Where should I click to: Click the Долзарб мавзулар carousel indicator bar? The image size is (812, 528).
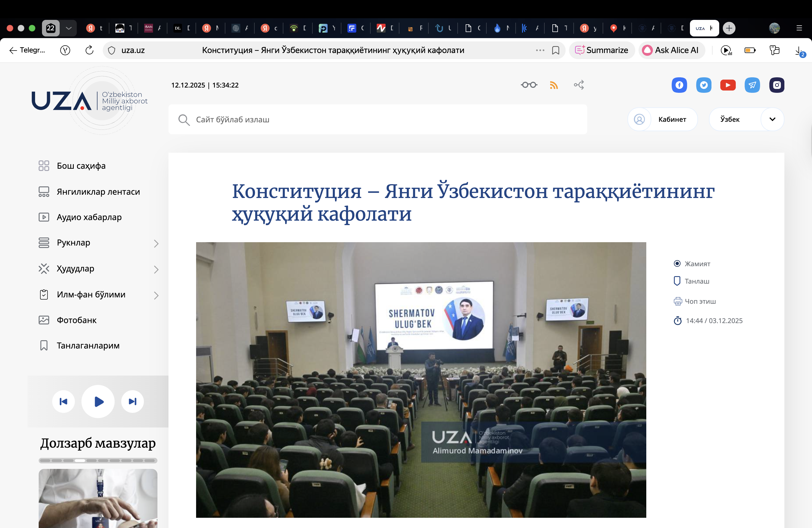coord(98,460)
